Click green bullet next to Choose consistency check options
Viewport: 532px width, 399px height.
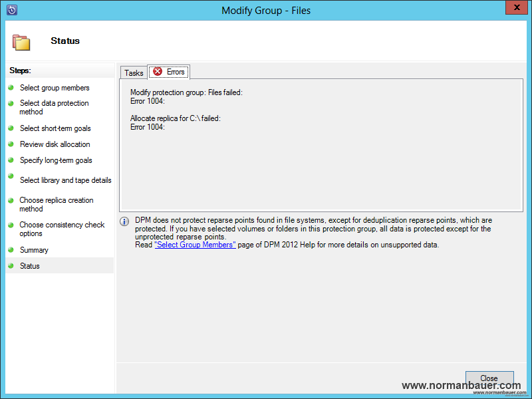11,225
